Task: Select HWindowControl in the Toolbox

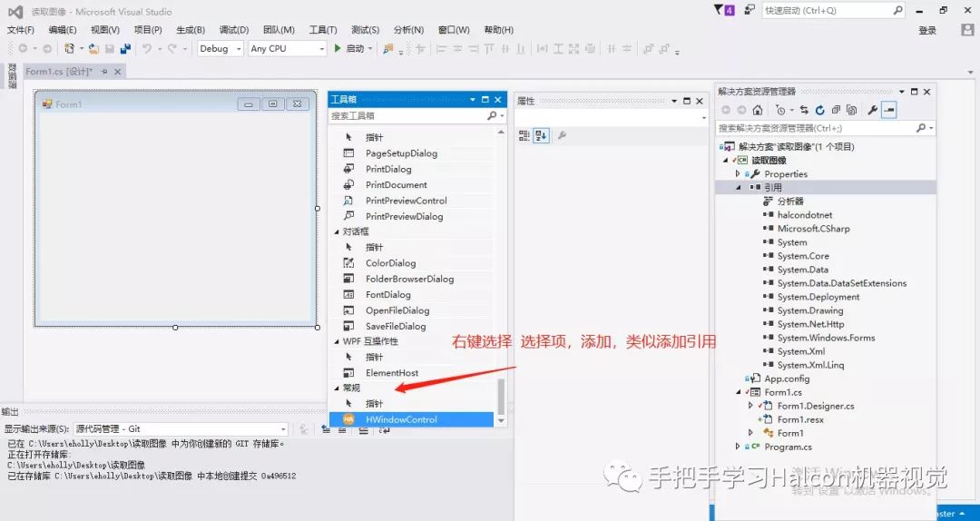Action: 411,419
